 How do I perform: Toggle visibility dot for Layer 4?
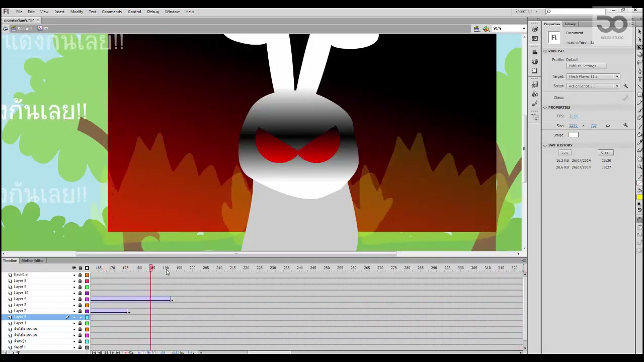(x=74, y=299)
